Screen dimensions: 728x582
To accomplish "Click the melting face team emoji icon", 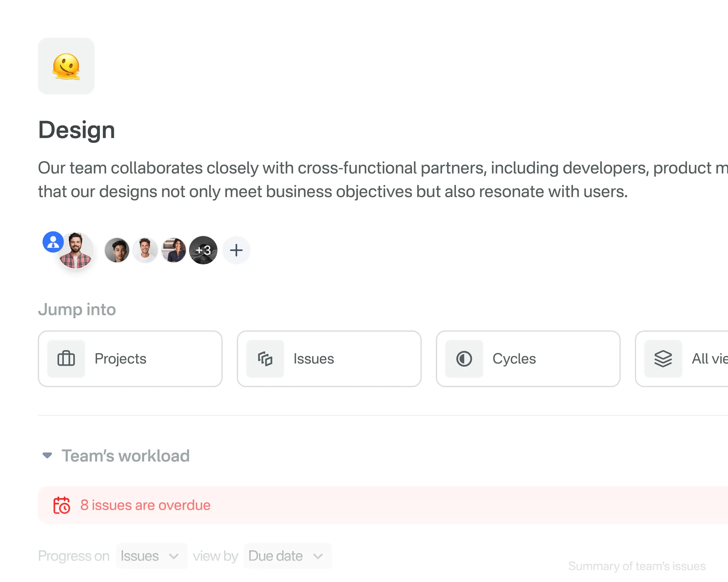I will (66, 66).
